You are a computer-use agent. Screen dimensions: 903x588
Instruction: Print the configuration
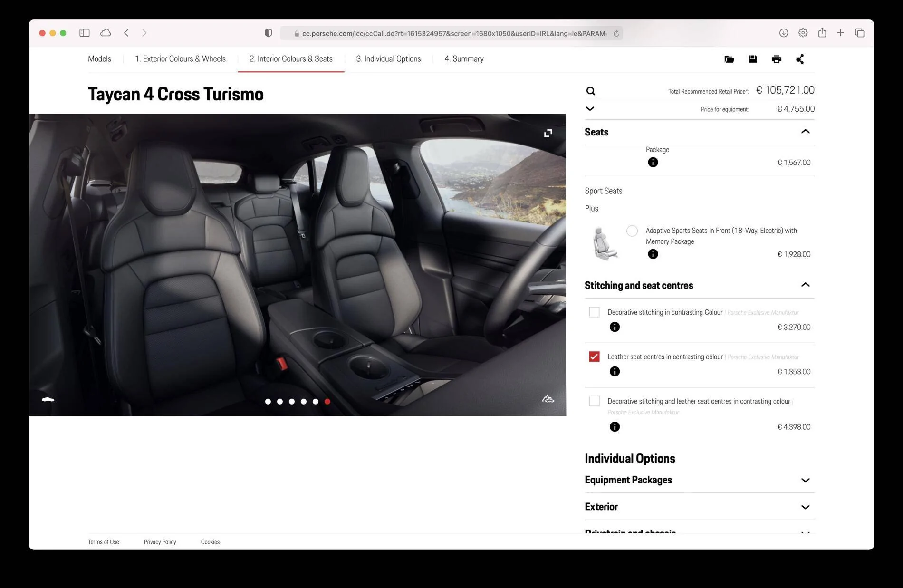(776, 59)
